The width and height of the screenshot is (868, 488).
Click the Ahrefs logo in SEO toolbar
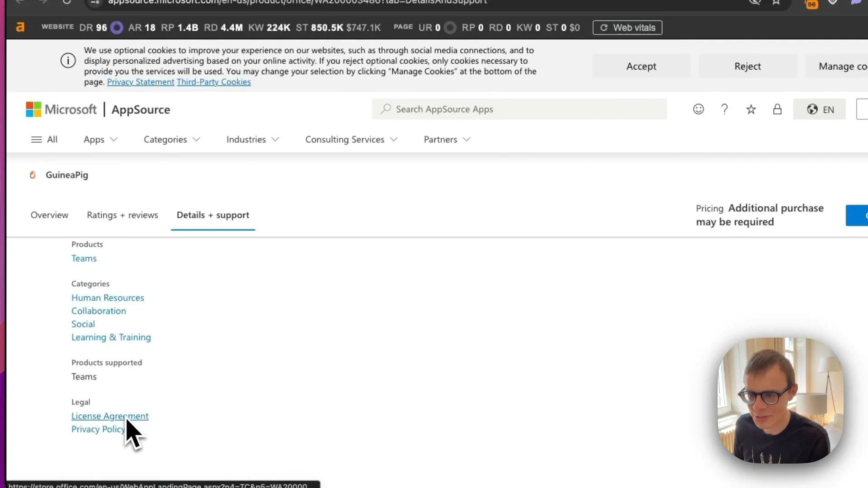(20, 28)
